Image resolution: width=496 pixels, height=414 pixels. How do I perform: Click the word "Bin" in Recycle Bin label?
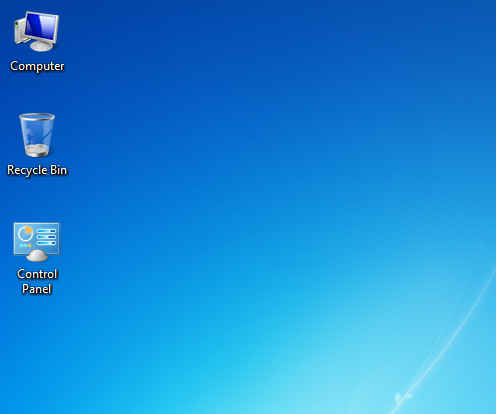click(x=59, y=170)
